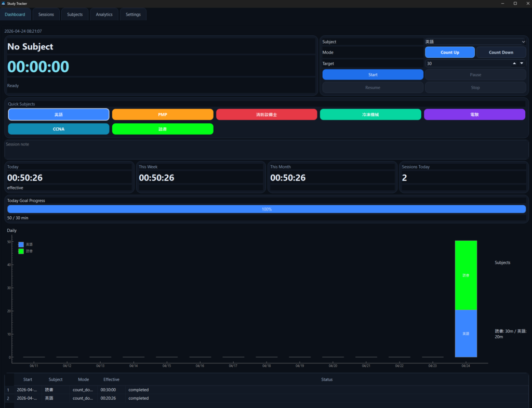
Task: Select the teal CCNA quick subject
Action: tap(59, 129)
